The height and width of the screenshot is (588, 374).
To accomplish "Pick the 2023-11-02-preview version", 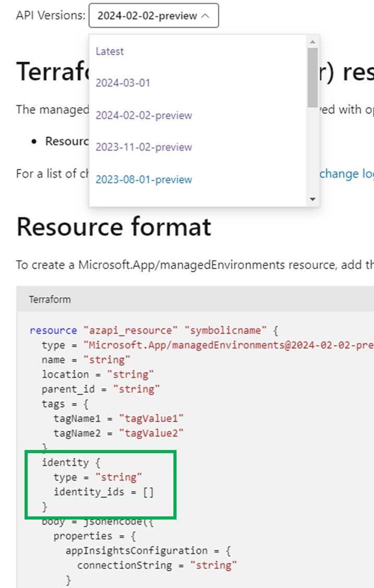I will 144,147.
